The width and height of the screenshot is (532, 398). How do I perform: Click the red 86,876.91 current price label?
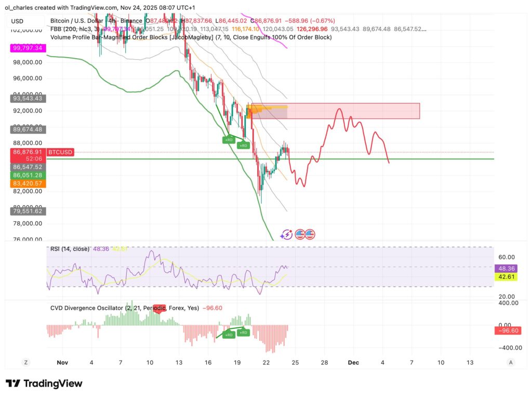pyautogui.click(x=27, y=152)
